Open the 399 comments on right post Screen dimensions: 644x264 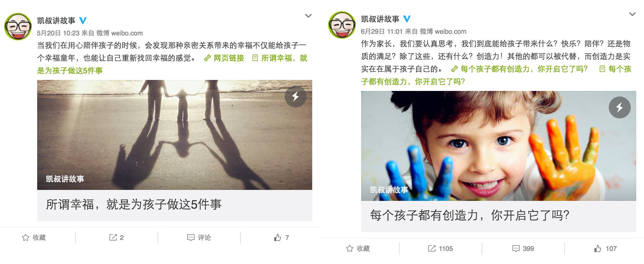523,249
